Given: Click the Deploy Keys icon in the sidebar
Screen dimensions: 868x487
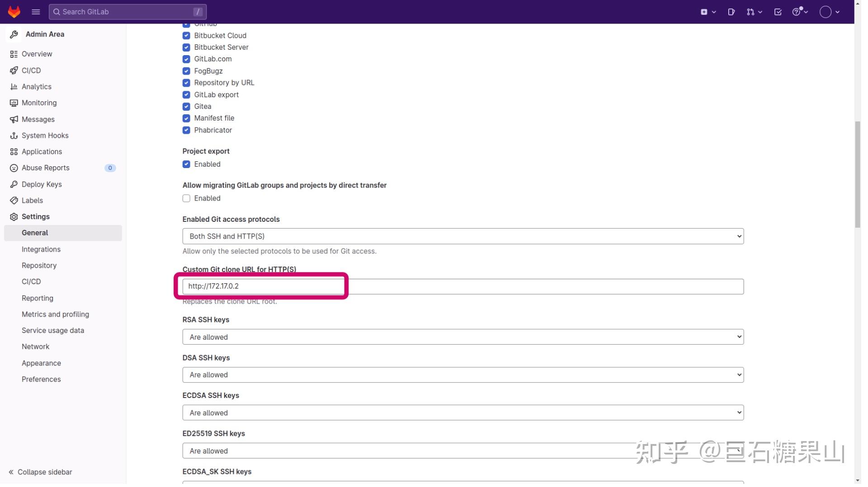Looking at the screenshot, I should [x=13, y=184].
